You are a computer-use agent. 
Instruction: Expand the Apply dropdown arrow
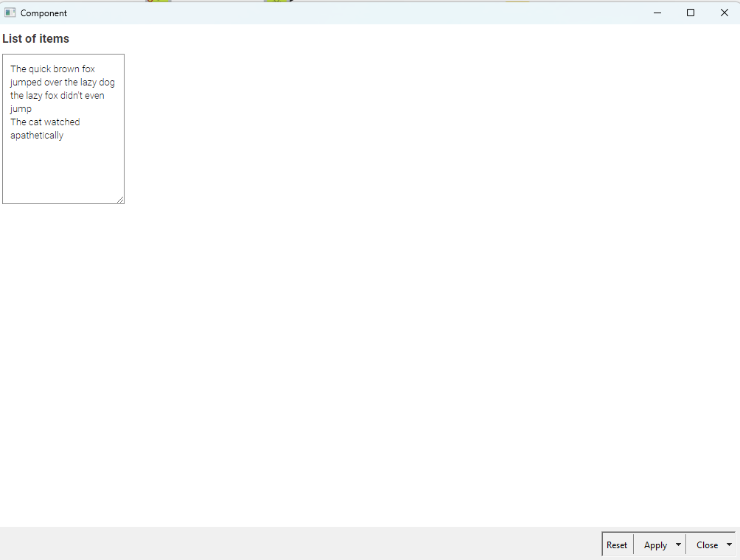point(678,545)
